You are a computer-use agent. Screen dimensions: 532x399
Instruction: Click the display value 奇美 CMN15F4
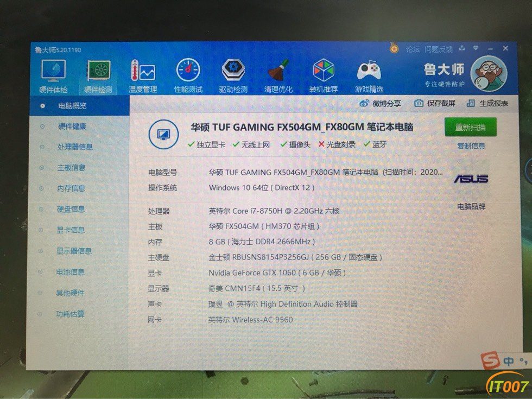(256, 288)
